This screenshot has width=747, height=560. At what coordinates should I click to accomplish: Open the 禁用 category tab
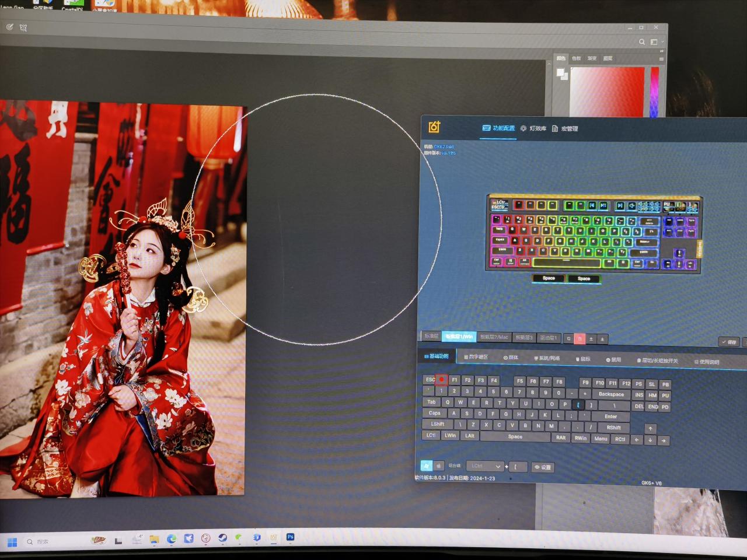click(x=613, y=360)
